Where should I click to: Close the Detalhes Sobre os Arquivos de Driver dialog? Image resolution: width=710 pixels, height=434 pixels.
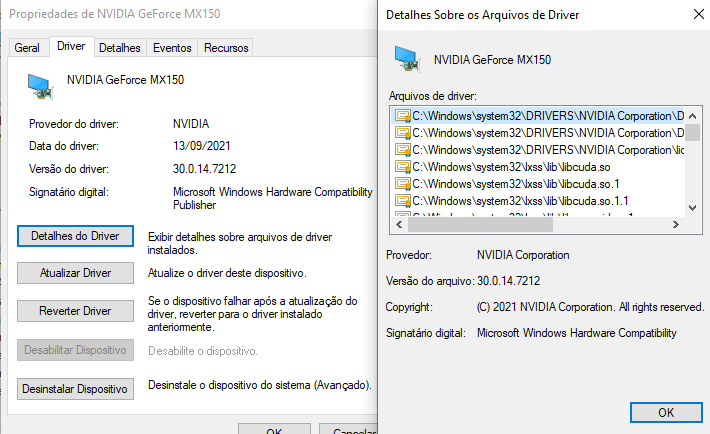[699, 14]
